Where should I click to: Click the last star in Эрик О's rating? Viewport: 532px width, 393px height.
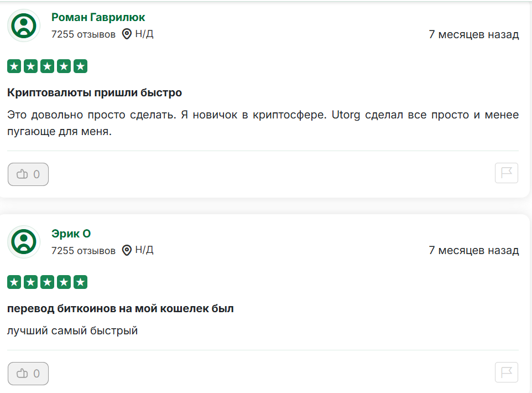pos(81,282)
